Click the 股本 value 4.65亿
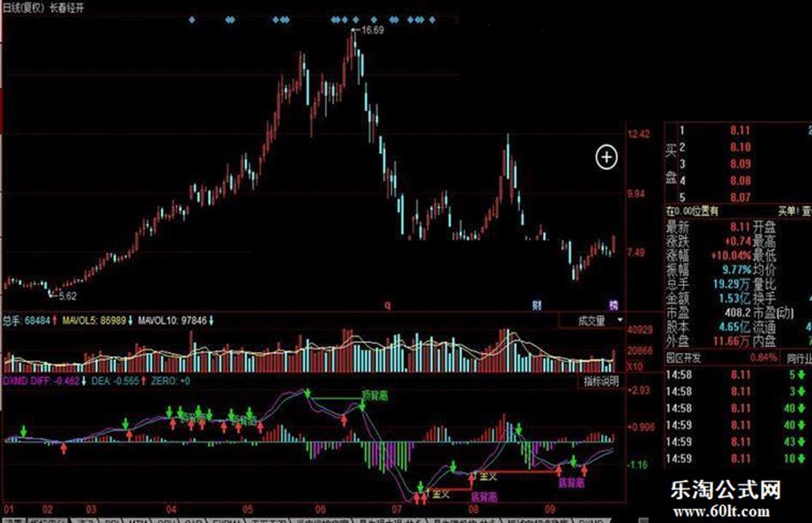The image size is (812, 523). coord(735,327)
